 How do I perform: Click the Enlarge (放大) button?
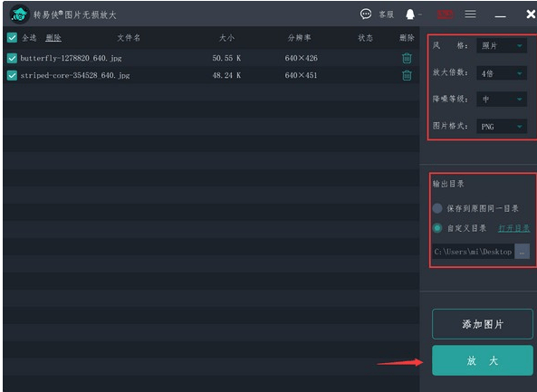point(483,360)
